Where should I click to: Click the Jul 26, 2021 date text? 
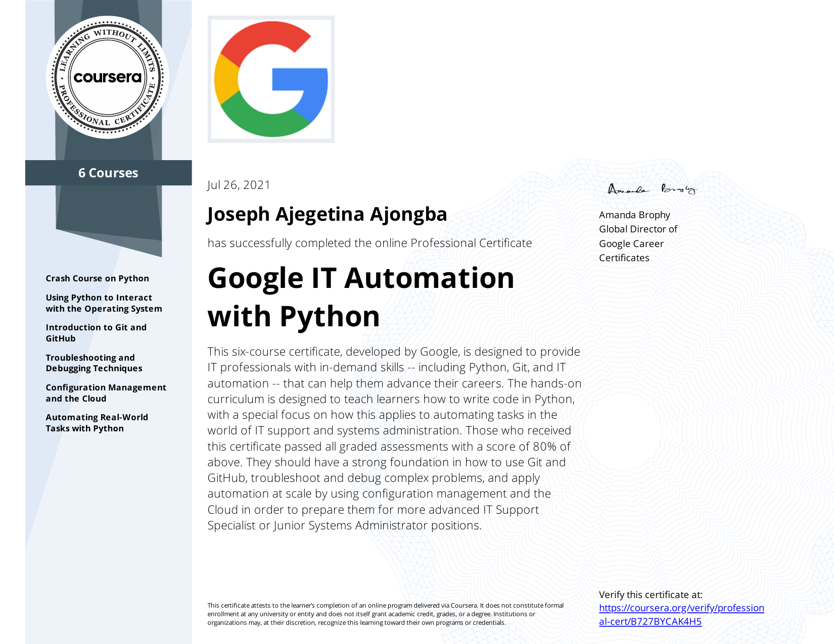click(x=239, y=185)
